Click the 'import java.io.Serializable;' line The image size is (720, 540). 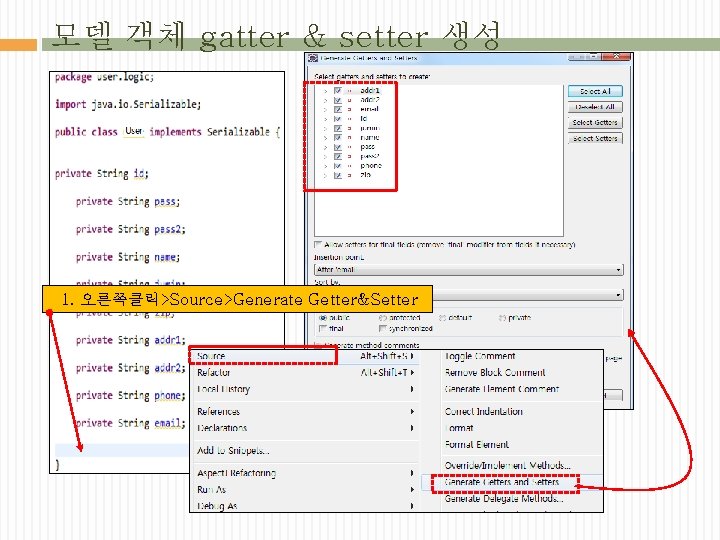tap(128, 104)
